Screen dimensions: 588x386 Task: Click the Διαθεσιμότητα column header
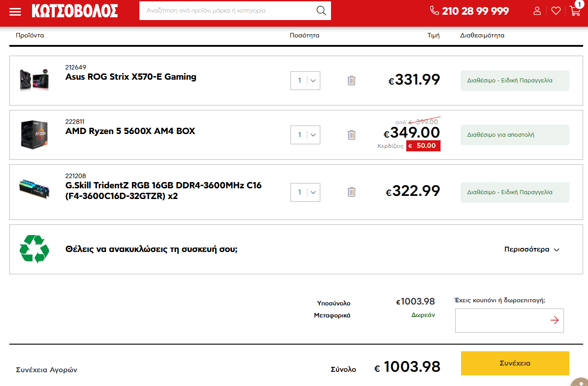(x=482, y=35)
